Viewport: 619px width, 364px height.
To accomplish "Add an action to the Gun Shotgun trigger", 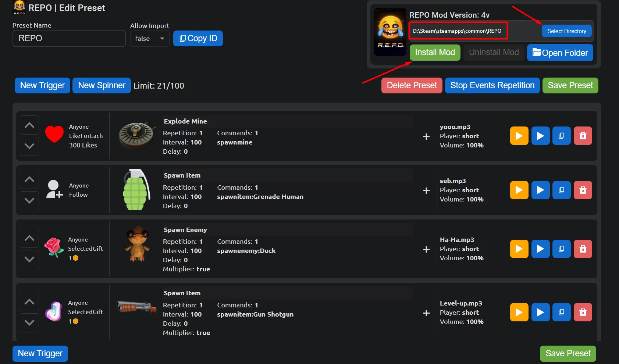I will coord(426,313).
